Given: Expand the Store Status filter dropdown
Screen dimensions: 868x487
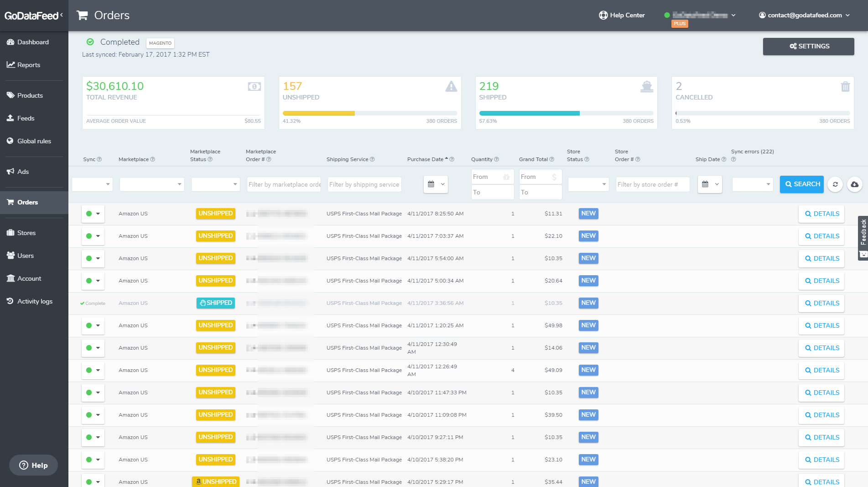Looking at the screenshot, I should tap(588, 184).
